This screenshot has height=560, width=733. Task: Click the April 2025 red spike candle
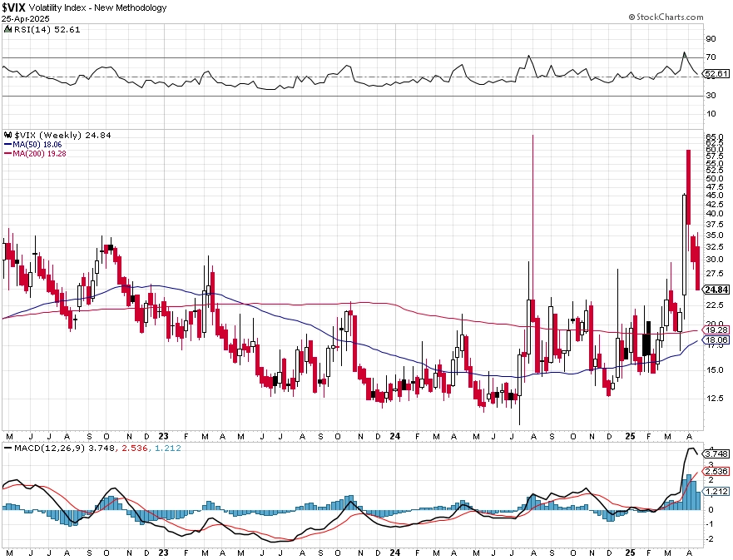click(688, 187)
